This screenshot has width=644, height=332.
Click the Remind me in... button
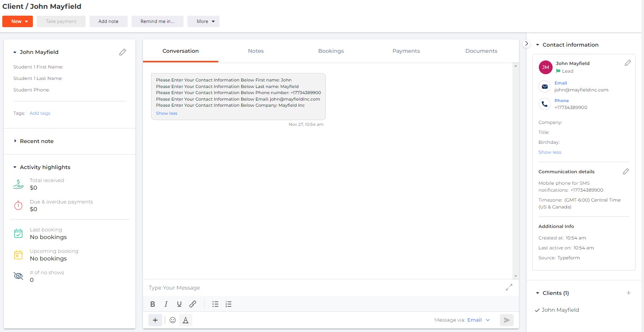(158, 21)
